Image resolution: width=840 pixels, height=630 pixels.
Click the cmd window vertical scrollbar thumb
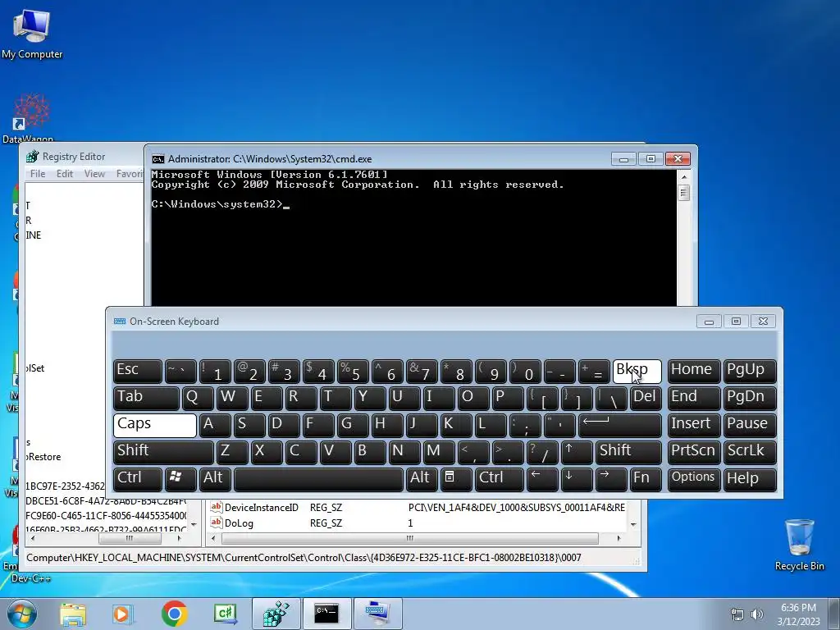point(683,192)
